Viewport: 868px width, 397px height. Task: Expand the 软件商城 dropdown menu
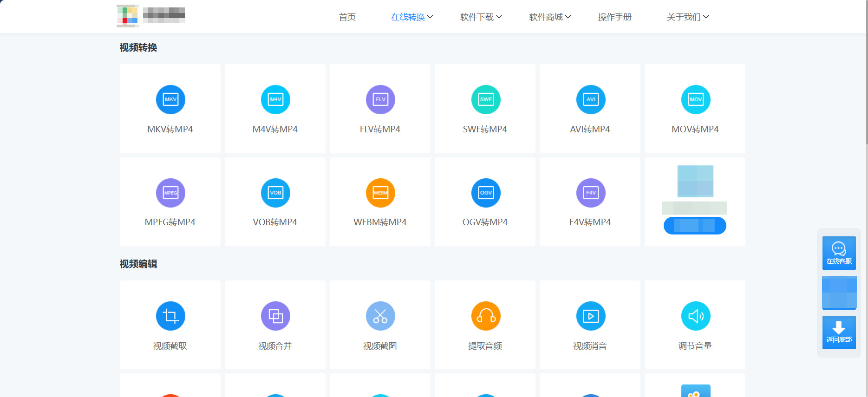point(550,17)
